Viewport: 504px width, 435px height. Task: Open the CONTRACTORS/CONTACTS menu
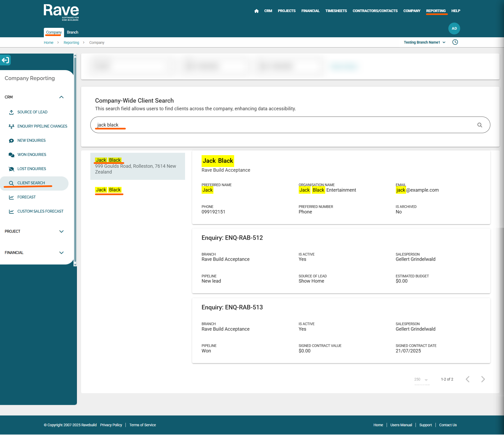[x=375, y=11]
